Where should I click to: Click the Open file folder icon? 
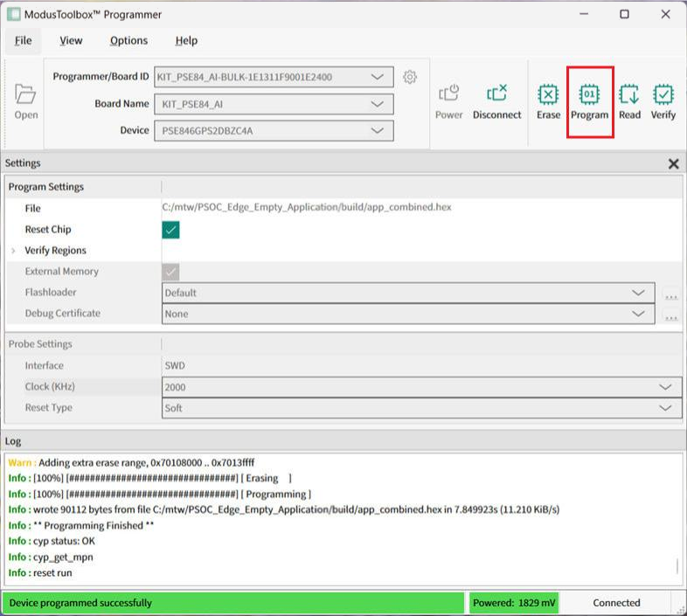pyautogui.click(x=25, y=93)
